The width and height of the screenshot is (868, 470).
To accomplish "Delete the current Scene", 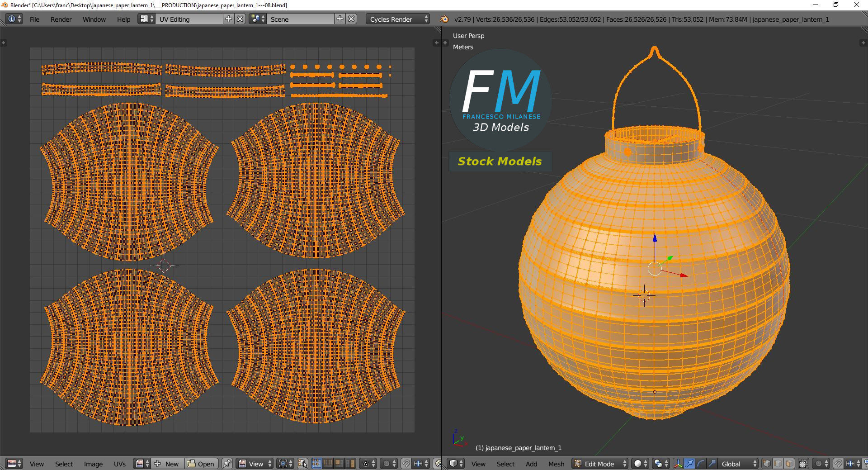I will tap(352, 19).
